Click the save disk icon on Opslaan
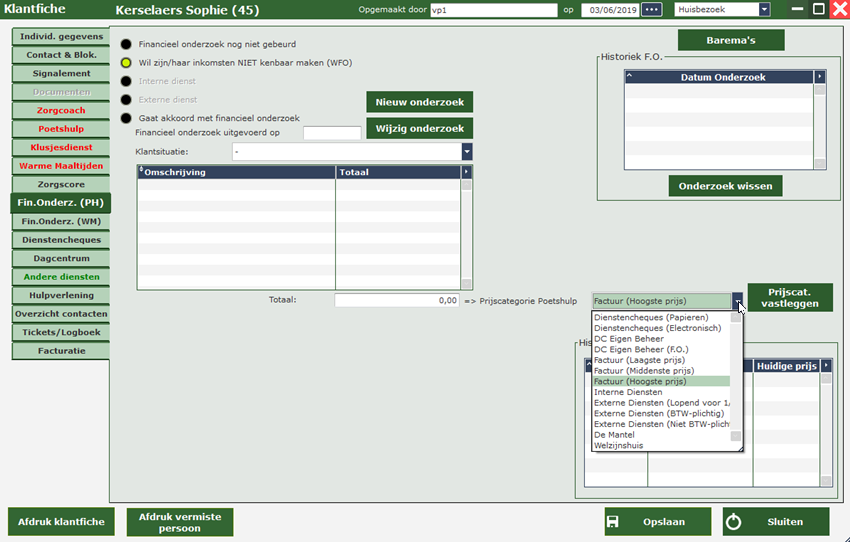Image resolution: width=850 pixels, height=542 pixels. [613, 522]
